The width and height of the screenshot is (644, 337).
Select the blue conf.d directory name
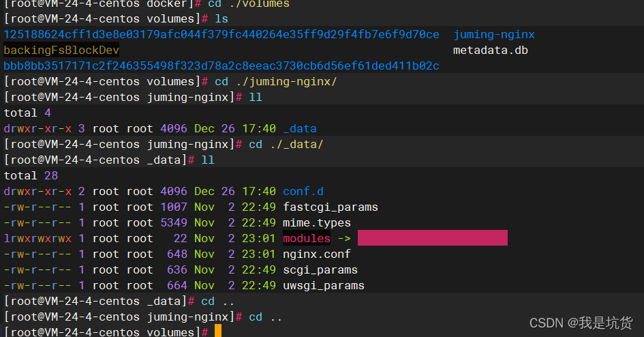[x=303, y=192]
